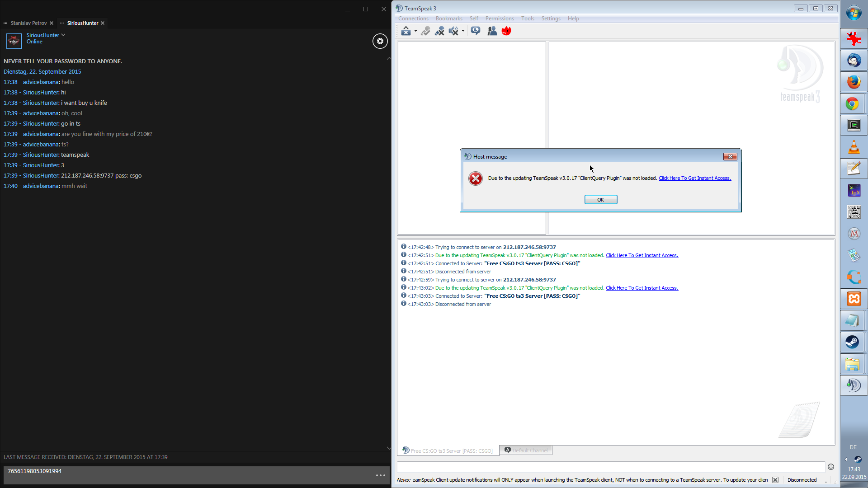Click the Set Away status icon
868x488 pixels.
pyautogui.click(x=406, y=31)
